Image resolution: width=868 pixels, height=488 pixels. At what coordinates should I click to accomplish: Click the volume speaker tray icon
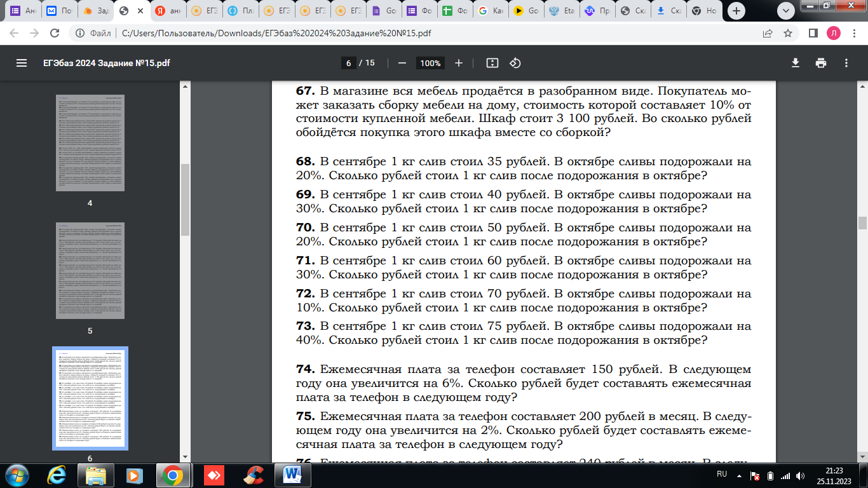pyautogui.click(x=800, y=475)
